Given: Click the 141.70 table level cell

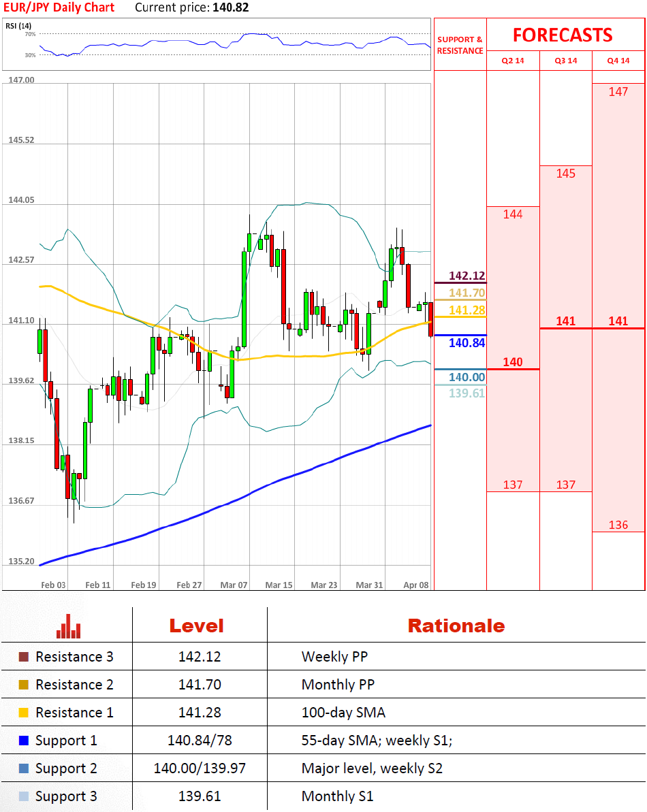Looking at the screenshot, I should pos(200,685).
